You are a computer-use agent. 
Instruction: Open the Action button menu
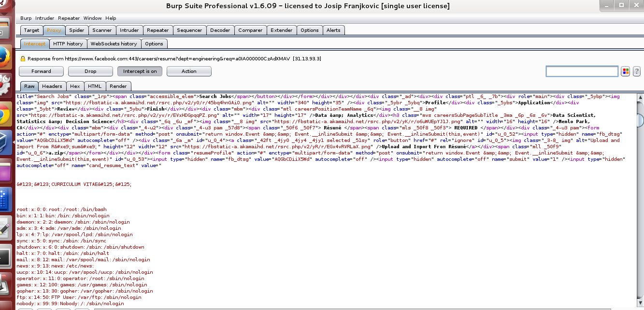pos(189,71)
